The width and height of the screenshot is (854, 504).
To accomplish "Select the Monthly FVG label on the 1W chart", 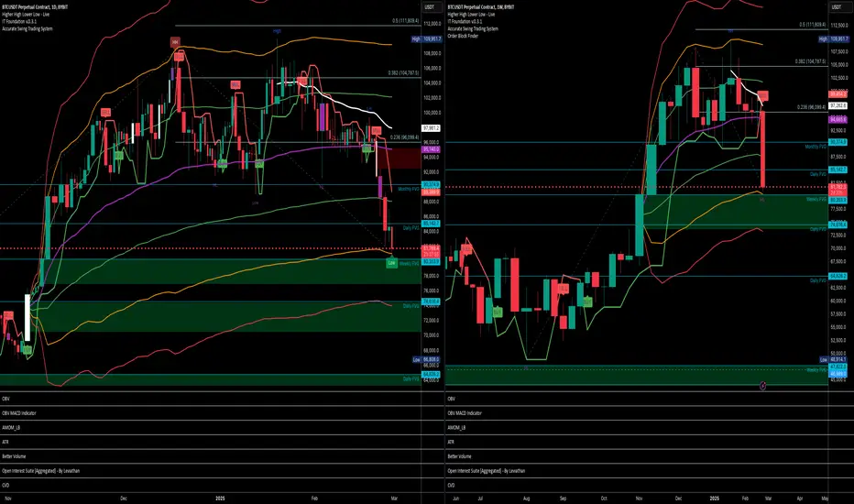I will [816, 147].
